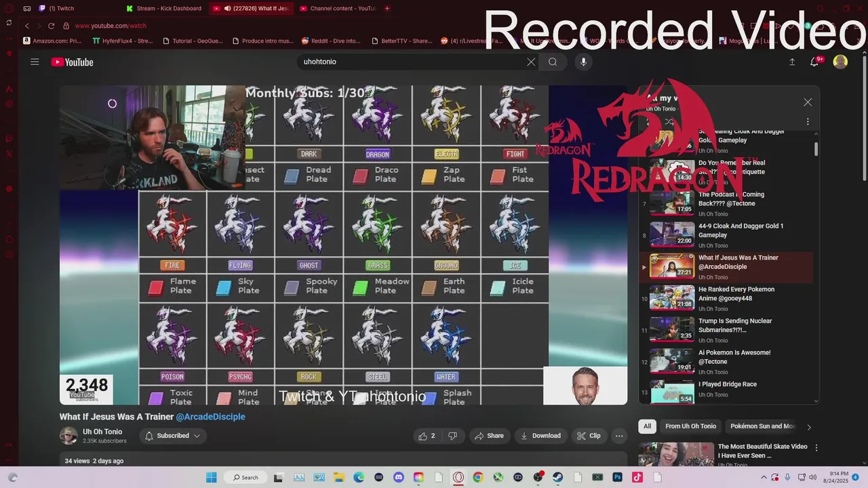The image size is (868, 488).
Task: Clear the search box with the X
Action: [x=531, y=62]
